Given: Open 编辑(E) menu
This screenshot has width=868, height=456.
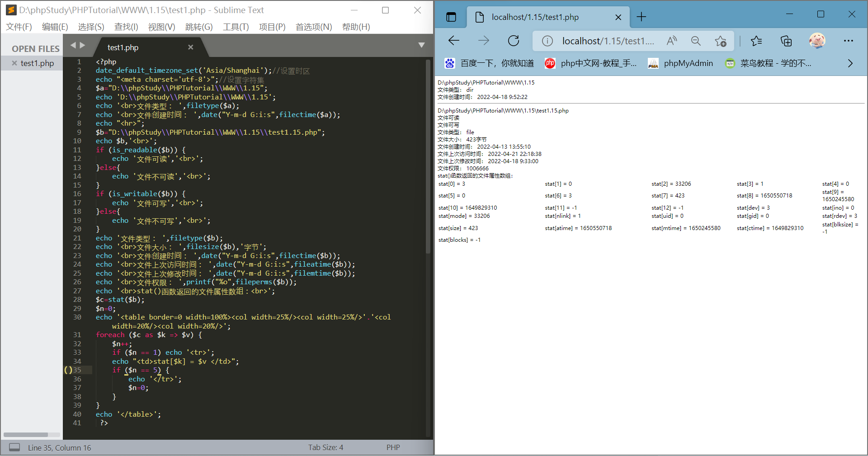Looking at the screenshot, I should click(55, 27).
